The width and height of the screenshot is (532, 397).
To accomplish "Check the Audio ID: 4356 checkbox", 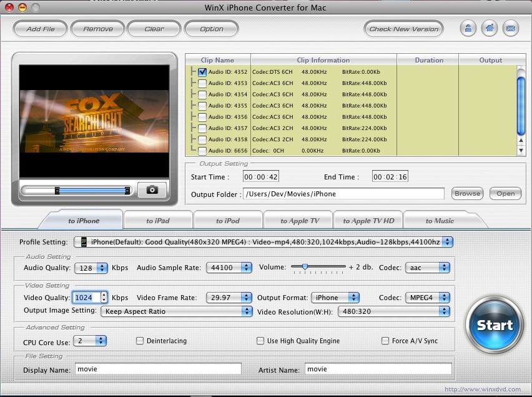I will click(202, 117).
